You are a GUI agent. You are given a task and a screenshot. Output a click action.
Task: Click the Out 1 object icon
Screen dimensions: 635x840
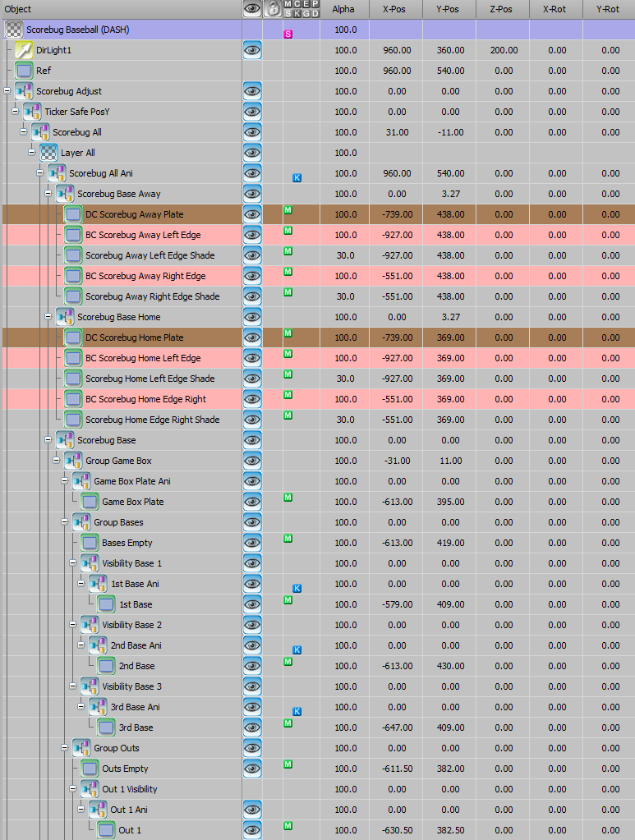106,830
